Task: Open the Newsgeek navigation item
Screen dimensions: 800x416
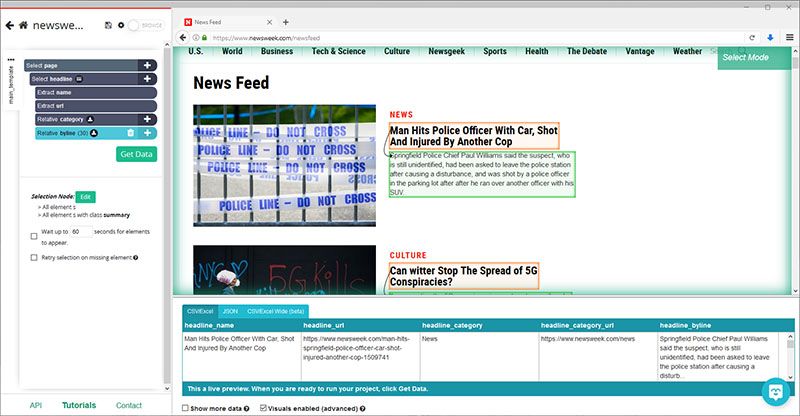Action: (446, 51)
